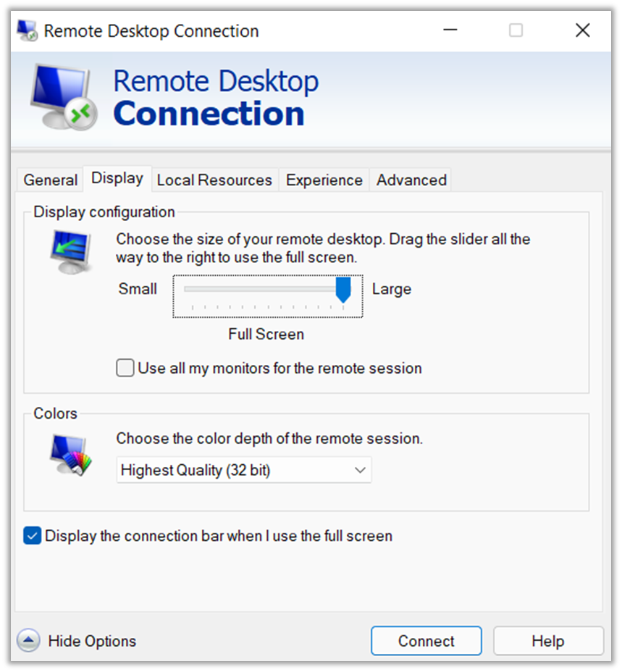The image size is (622, 672).
Task: Click the Connect button
Action: click(x=426, y=641)
